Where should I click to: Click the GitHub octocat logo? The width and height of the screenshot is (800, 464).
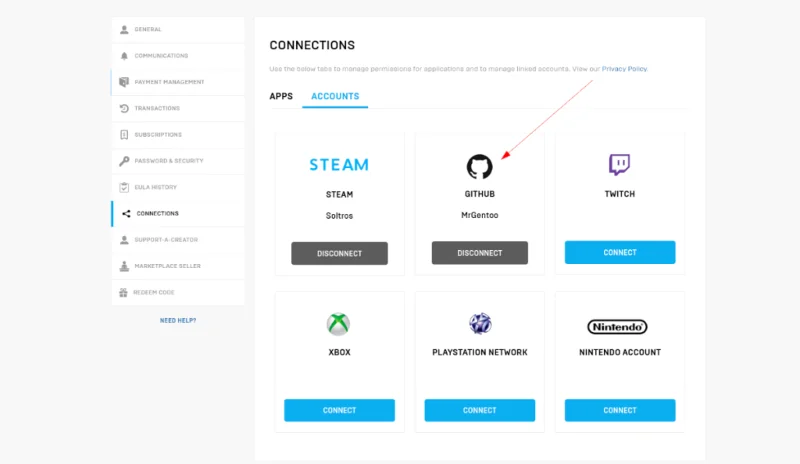(x=480, y=166)
